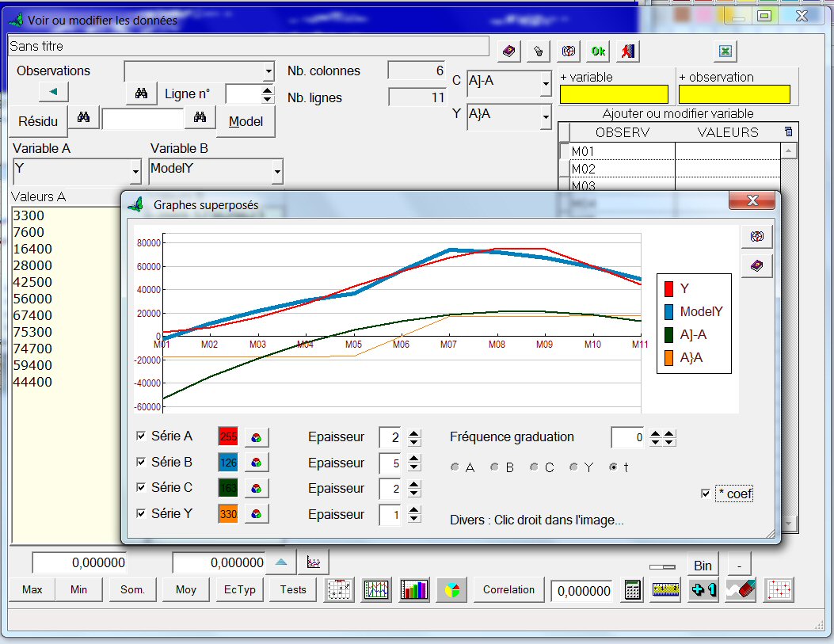
Task: Toggle the * coef checkbox
Action: [706, 494]
